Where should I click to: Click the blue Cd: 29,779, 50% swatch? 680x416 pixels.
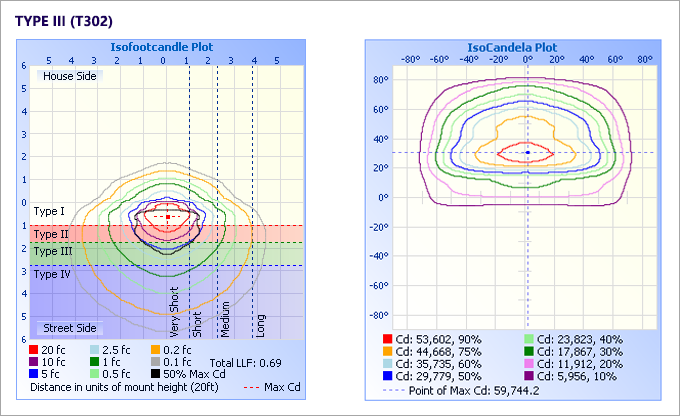[x=389, y=375]
